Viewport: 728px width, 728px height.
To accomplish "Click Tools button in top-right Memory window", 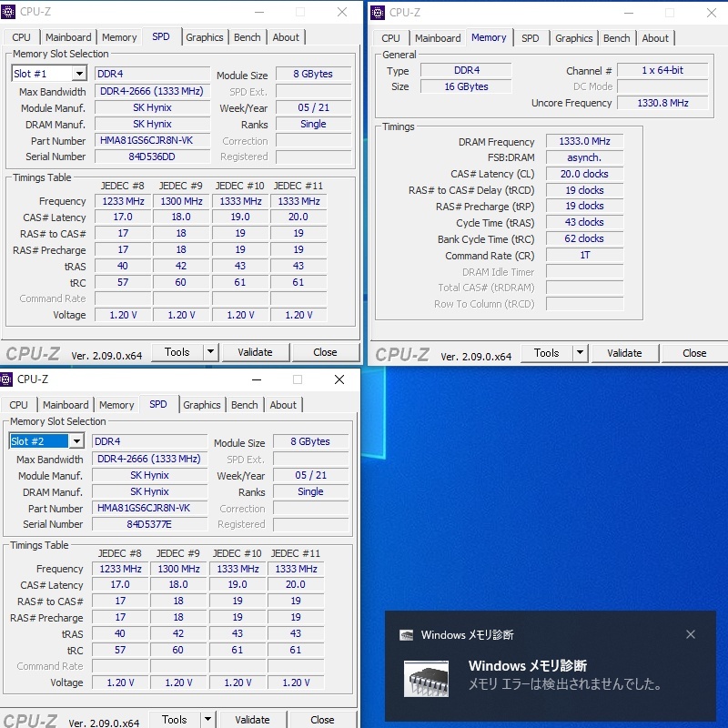I will 547,353.
